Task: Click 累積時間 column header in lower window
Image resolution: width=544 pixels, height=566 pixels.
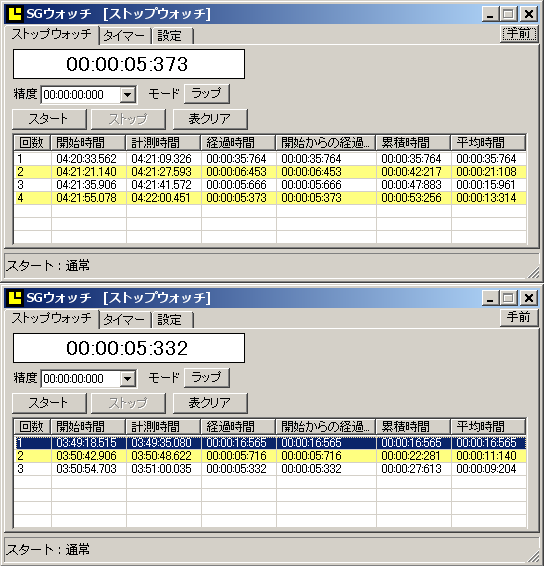Action: [413, 426]
